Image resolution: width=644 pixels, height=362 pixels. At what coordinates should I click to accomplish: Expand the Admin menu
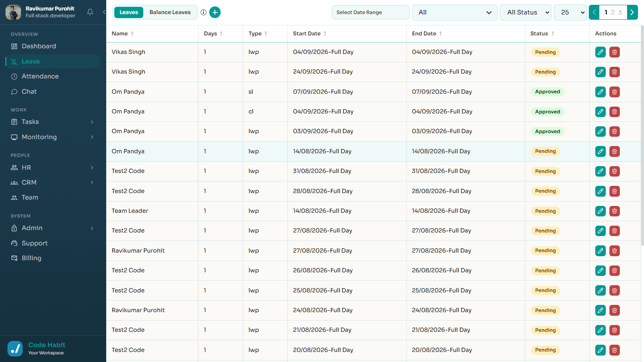coord(52,228)
